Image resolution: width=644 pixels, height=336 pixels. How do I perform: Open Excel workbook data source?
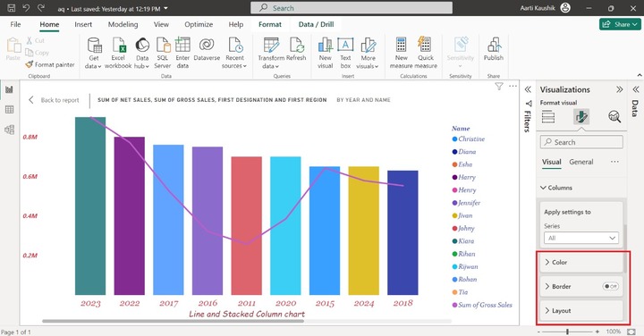click(118, 54)
